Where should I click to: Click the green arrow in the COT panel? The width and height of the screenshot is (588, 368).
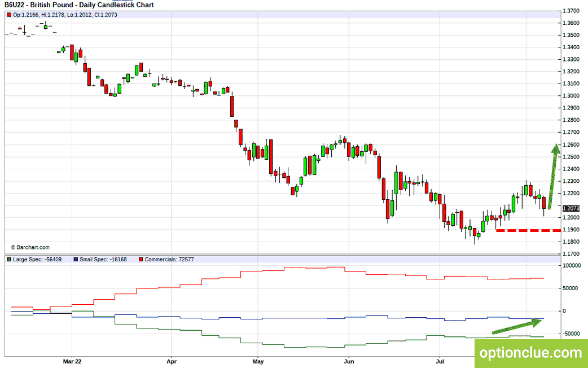(517, 326)
